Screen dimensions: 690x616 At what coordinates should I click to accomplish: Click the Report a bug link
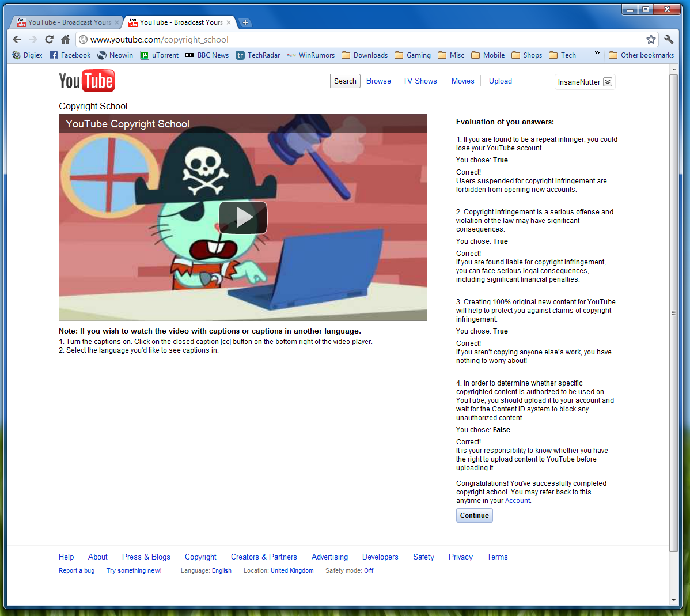pos(77,570)
